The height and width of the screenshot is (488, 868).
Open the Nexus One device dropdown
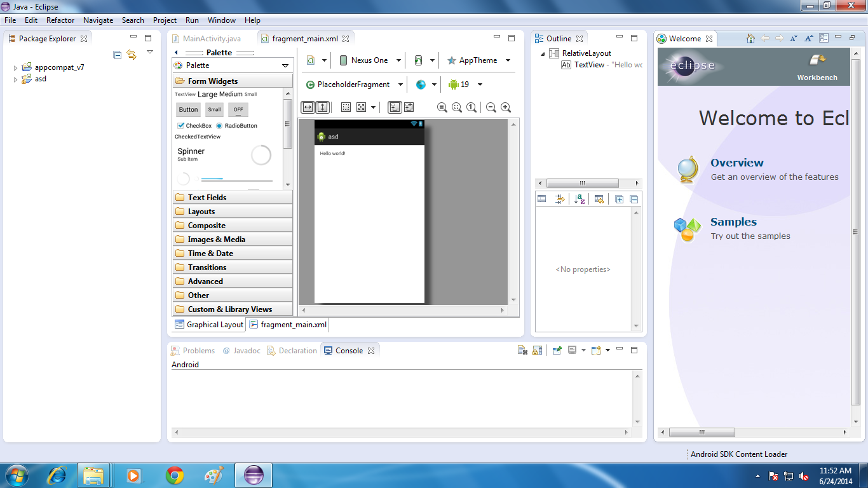pyautogui.click(x=371, y=60)
